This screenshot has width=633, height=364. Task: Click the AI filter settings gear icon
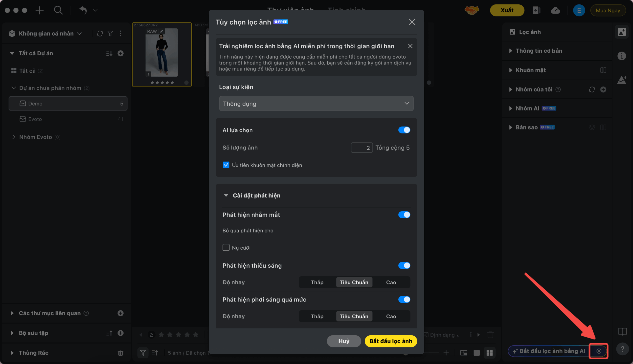click(x=599, y=351)
